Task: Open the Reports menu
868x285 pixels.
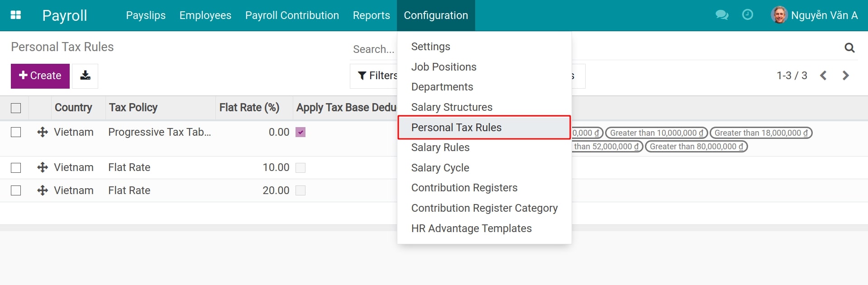Action: click(371, 15)
